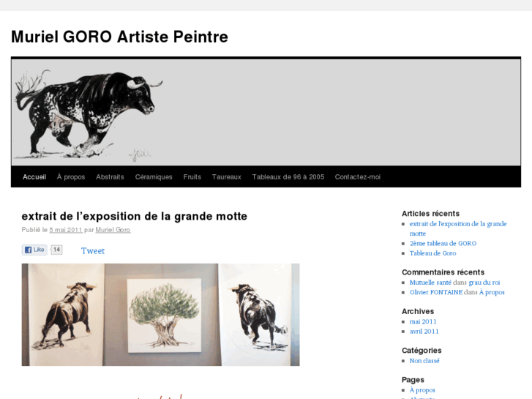Open the Tableau de Goro article link
This screenshot has width=532, height=399.
(x=432, y=253)
